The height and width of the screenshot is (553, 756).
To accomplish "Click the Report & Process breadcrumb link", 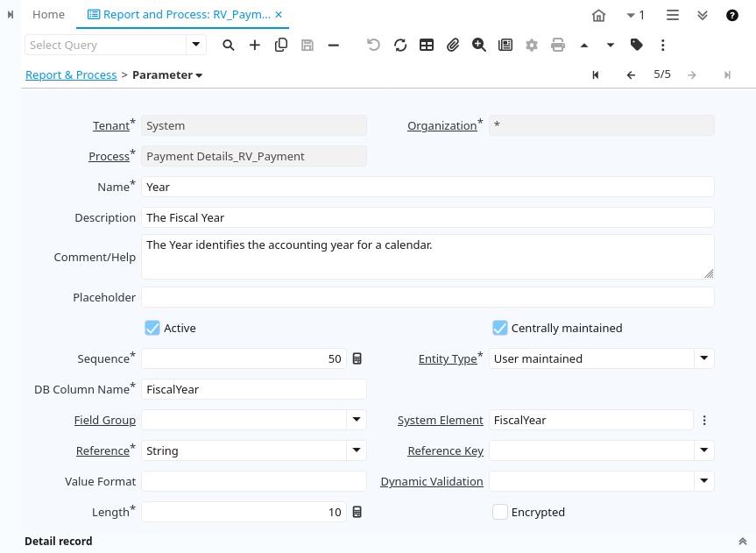I will (x=71, y=75).
